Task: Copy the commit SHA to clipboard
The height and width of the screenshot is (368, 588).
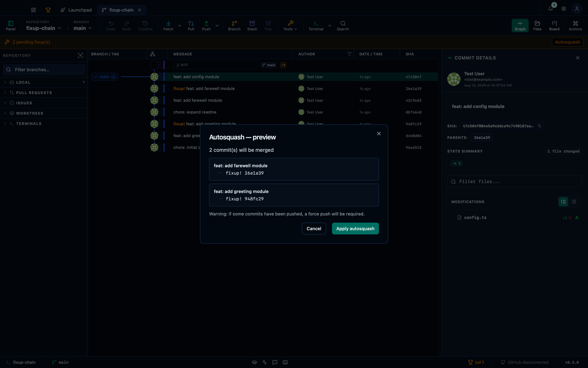Action: click(539, 126)
